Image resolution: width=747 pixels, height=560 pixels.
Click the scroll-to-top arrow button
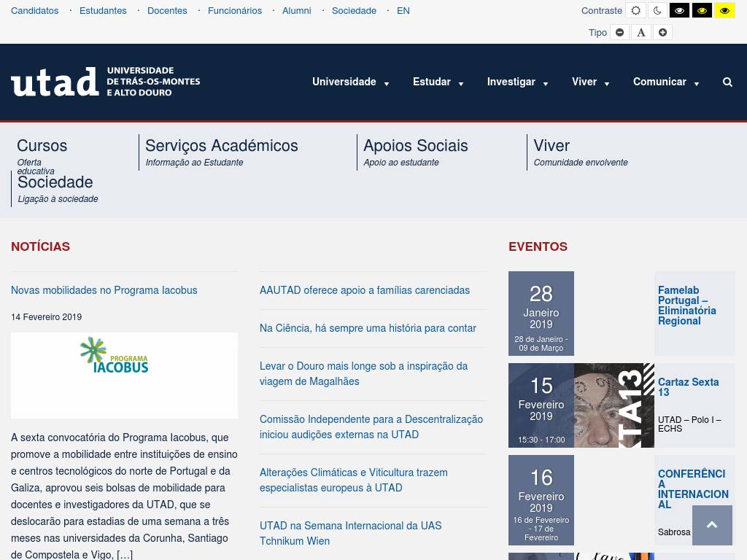pos(712,525)
